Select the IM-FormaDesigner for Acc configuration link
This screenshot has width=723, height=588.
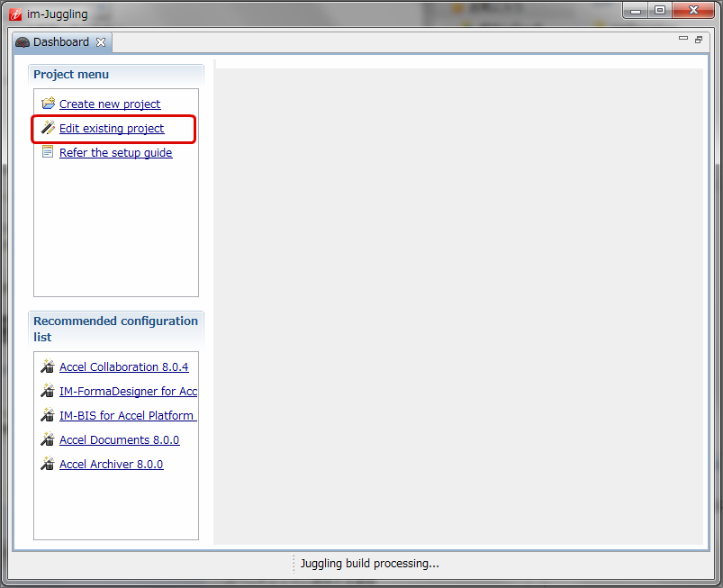click(128, 392)
